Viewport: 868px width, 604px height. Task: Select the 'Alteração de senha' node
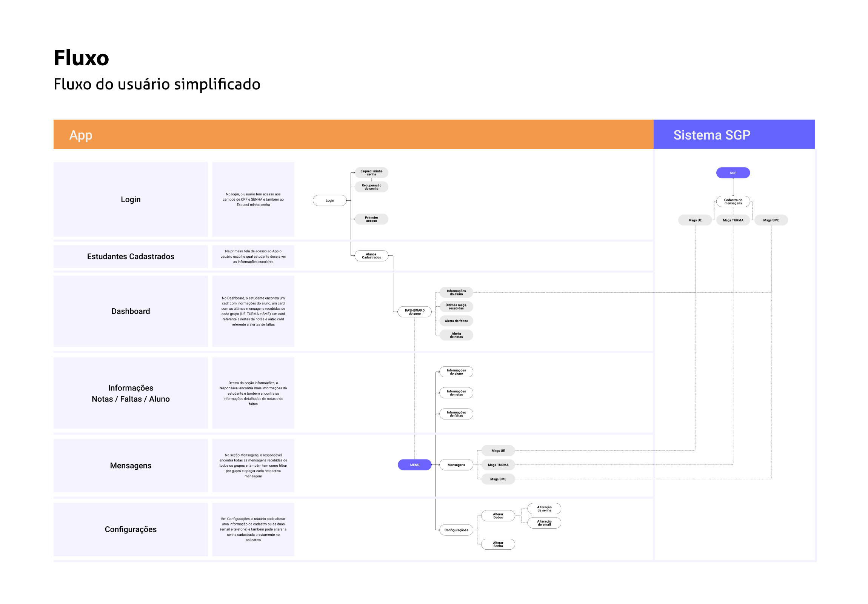545,509
